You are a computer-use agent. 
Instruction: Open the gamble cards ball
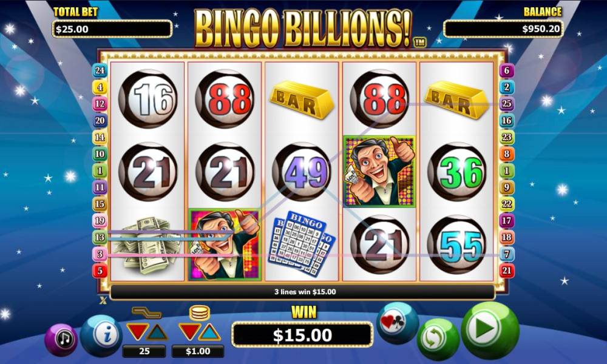click(x=397, y=323)
